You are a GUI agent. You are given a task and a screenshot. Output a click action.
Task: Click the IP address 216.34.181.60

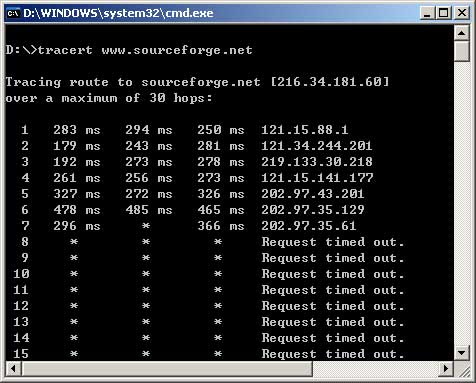click(x=329, y=82)
